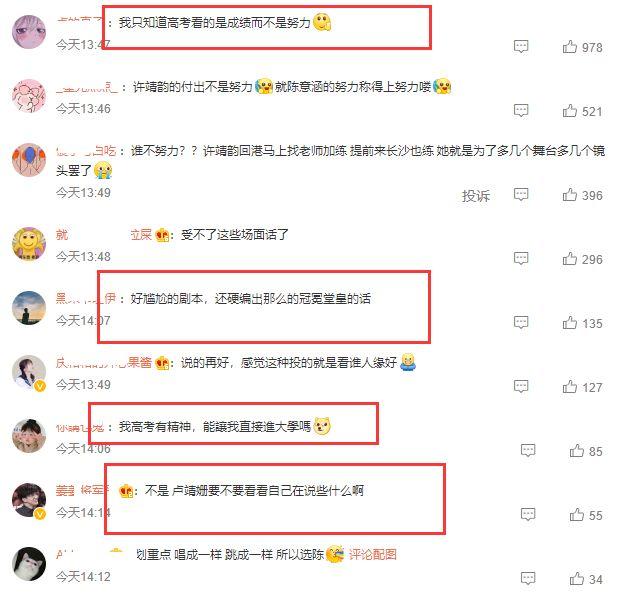The width and height of the screenshot is (629, 593).
Task: Open replies for the 521-like comment
Action: tap(521, 110)
